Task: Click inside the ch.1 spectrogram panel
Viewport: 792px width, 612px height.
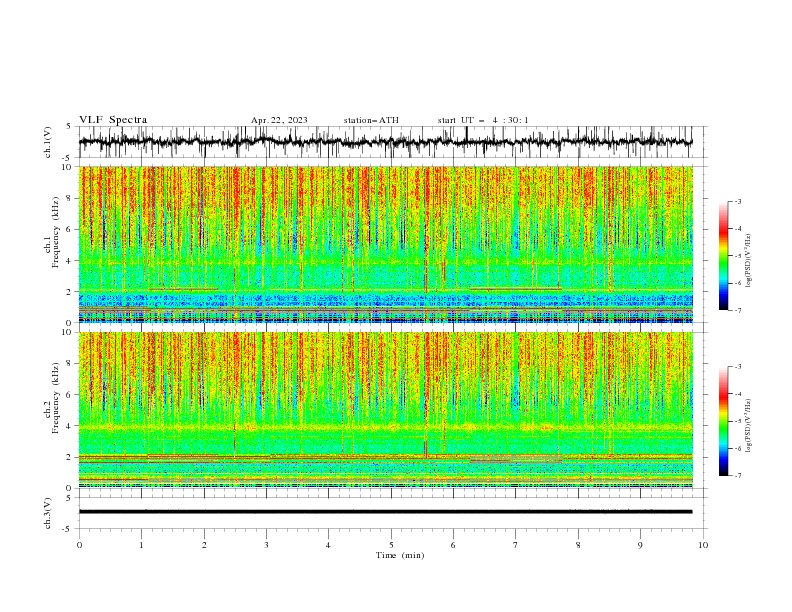Action: (x=385, y=244)
